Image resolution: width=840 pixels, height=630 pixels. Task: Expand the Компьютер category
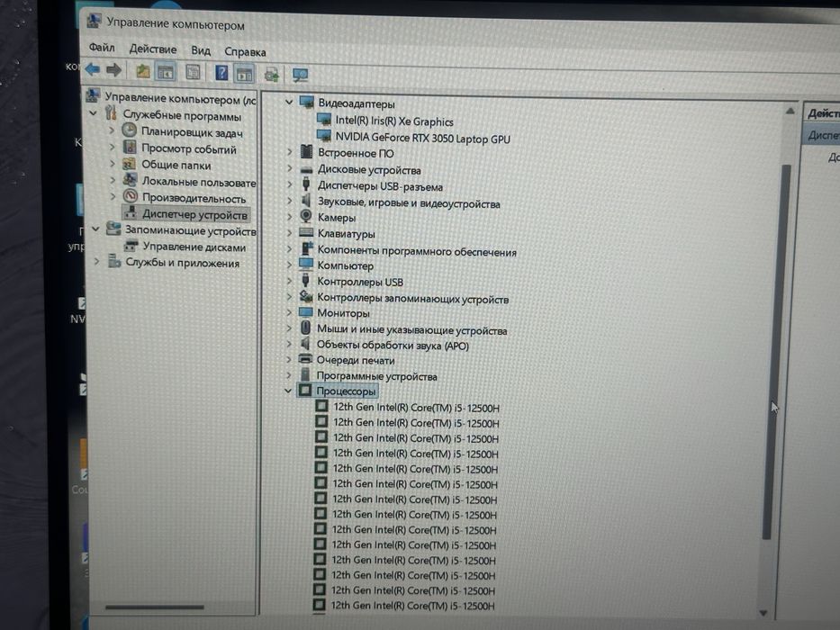(289, 265)
